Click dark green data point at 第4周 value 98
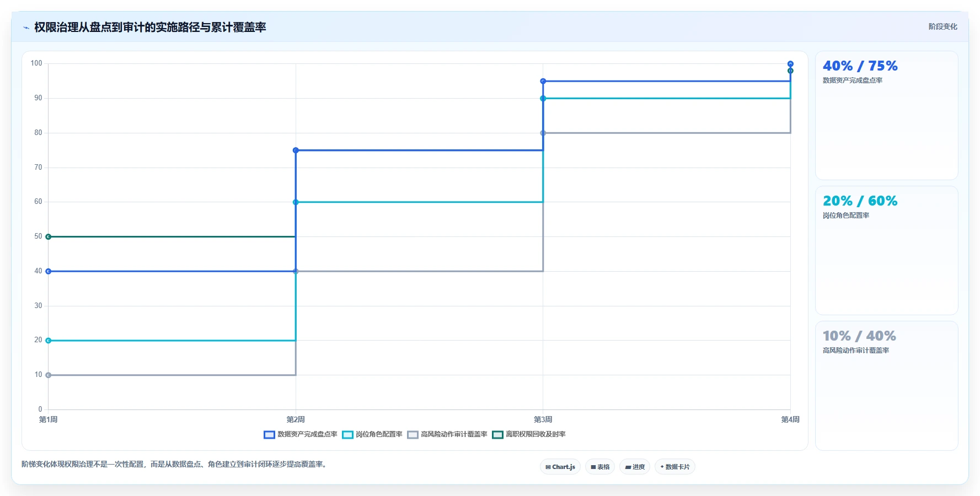980x496 pixels. pyautogui.click(x=790, y=71)
